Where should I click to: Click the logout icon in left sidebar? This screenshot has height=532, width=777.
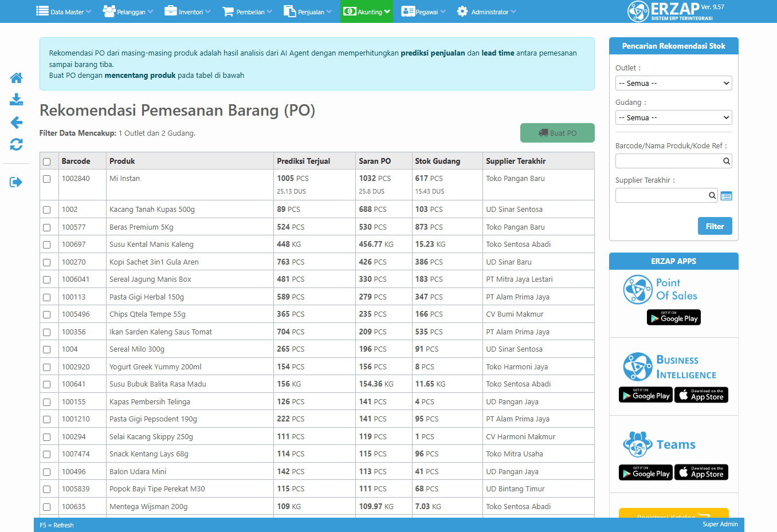(16, 182)
